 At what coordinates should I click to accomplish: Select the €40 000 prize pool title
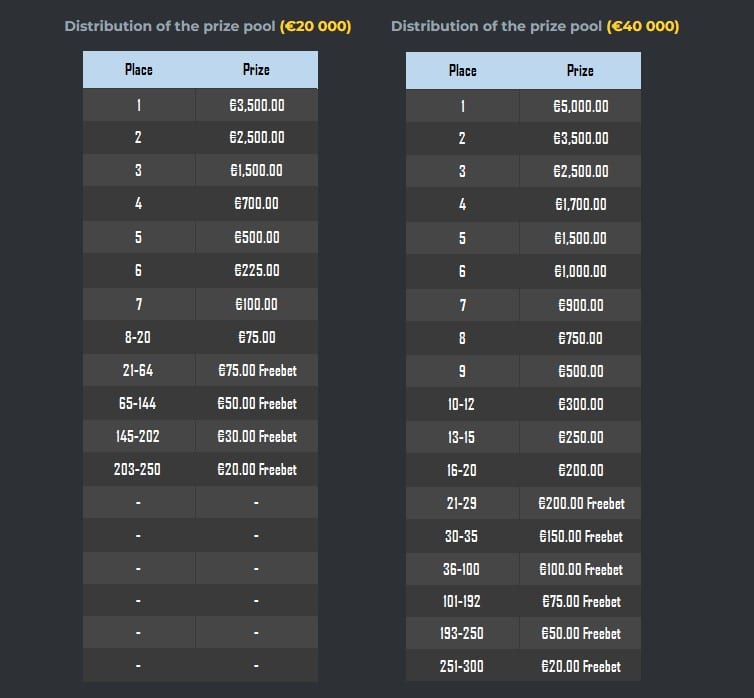535,26
